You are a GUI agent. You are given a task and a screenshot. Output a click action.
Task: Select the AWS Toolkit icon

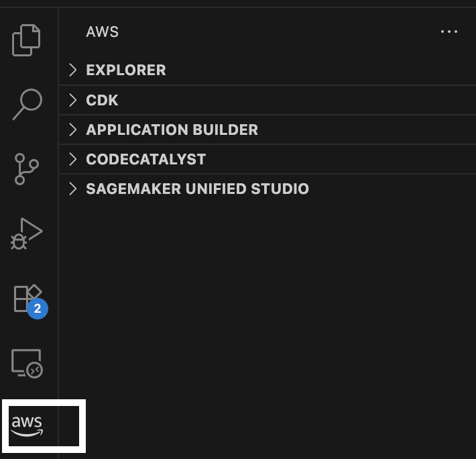pos(27,426)
